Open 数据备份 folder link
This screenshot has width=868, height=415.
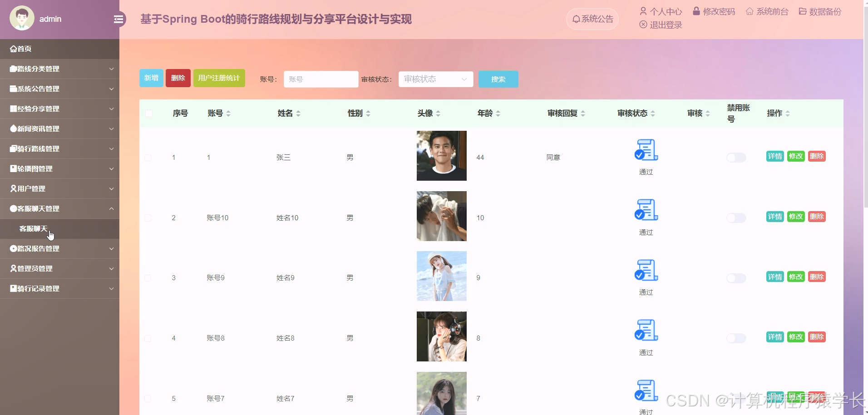(820, 11)
